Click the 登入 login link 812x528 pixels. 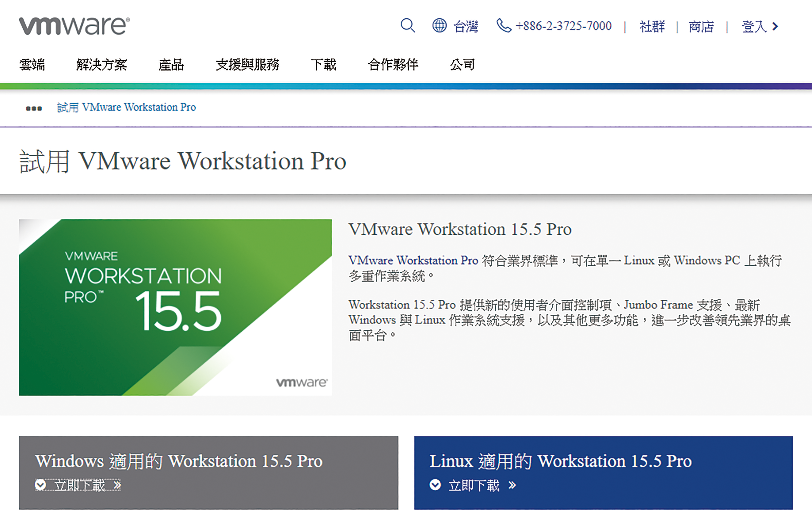pyautogui.click(x=754, y=26)
